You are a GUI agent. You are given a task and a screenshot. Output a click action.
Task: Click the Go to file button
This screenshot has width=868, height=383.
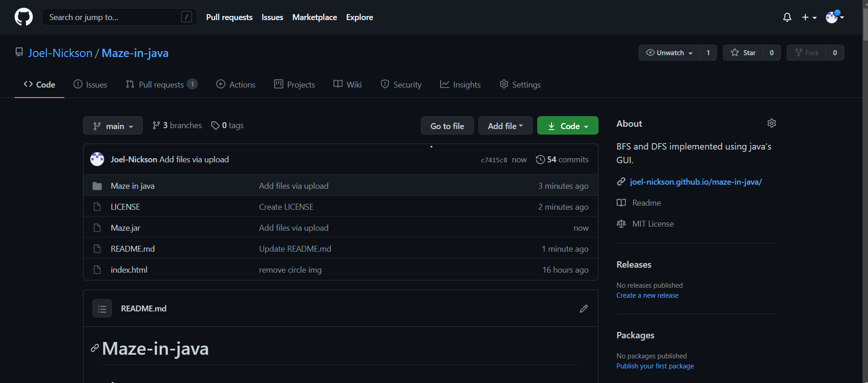click(447, 125)
